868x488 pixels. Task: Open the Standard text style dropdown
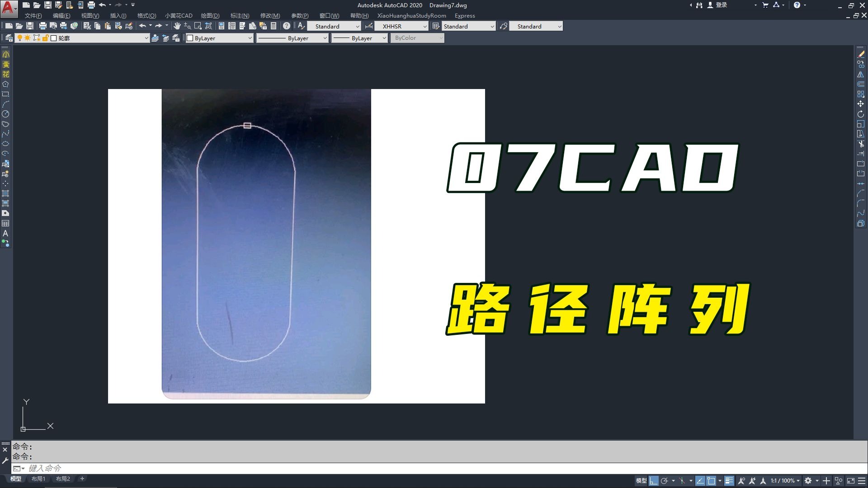tap(334, 26)
